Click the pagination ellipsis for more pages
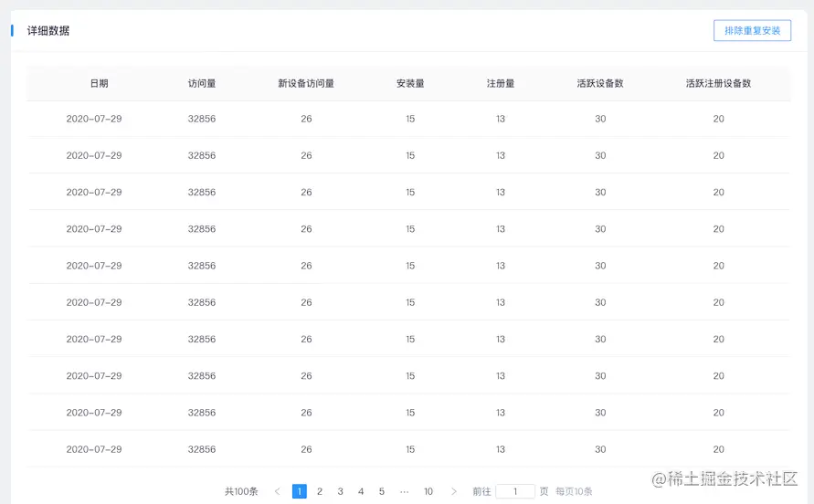The width and height of the screenshot is (814, 504). [405, 491]
